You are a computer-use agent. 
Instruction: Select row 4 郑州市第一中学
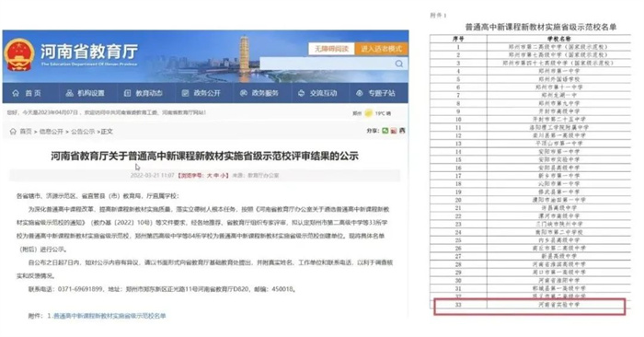530,71
